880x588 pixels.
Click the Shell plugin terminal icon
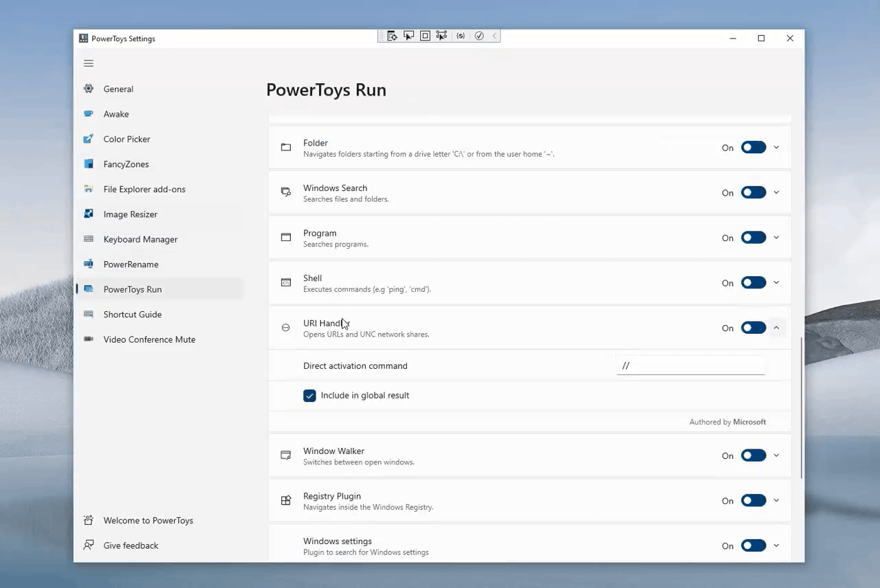[x=286, y=282]
